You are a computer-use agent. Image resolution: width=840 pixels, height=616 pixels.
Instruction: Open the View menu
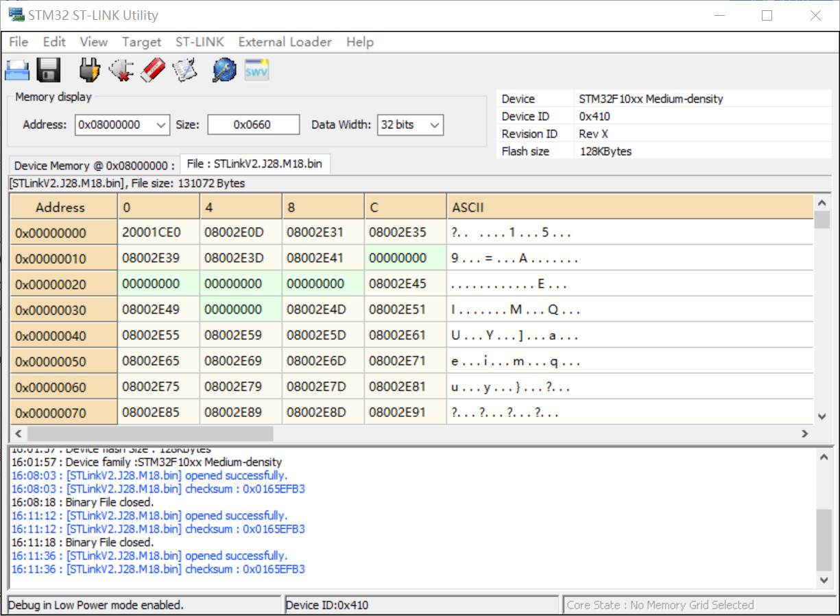(93, 42)
